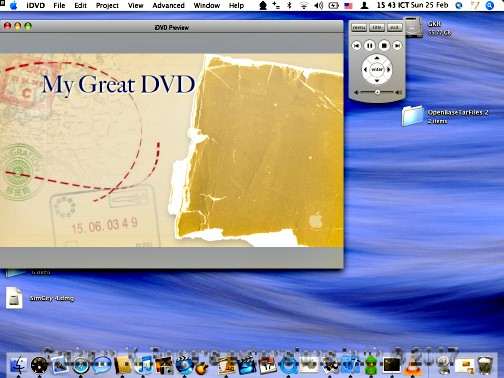Click the right arrow on the remote
This screenshot has width=504, height=378.
[389, 70]
